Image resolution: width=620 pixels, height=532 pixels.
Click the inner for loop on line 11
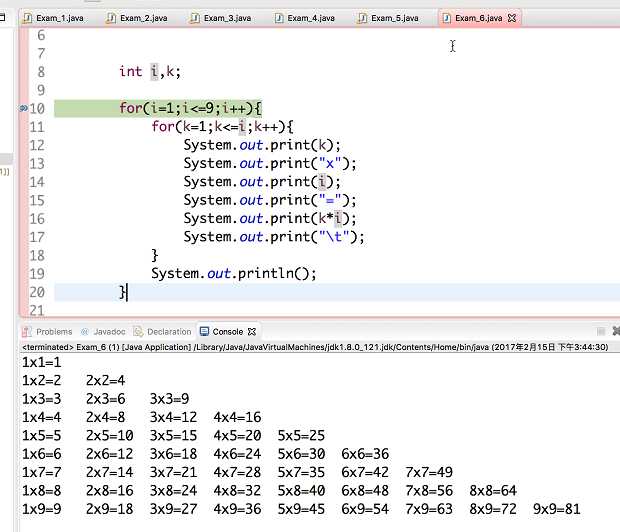222,127
